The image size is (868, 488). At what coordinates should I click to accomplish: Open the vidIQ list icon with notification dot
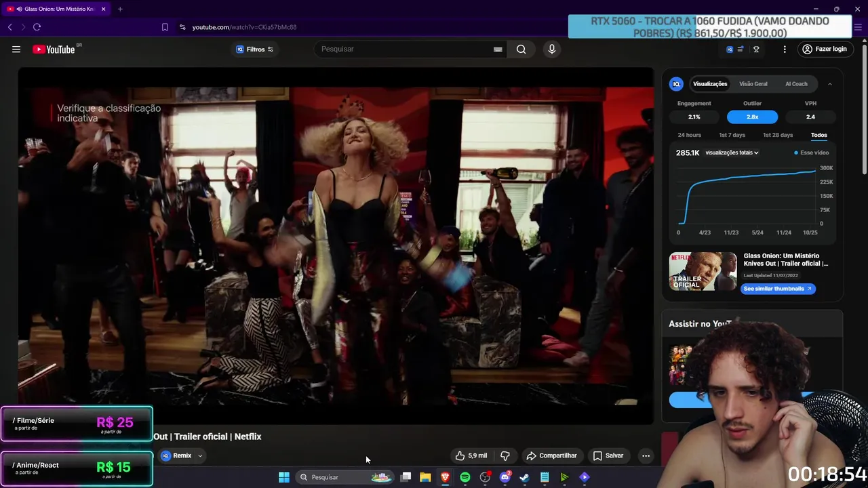pos(741,49)
